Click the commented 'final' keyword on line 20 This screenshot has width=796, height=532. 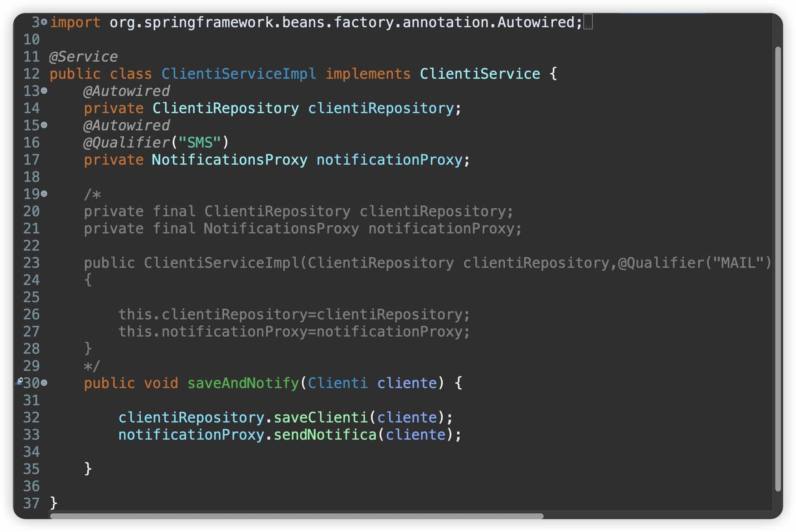pos(174,211)
